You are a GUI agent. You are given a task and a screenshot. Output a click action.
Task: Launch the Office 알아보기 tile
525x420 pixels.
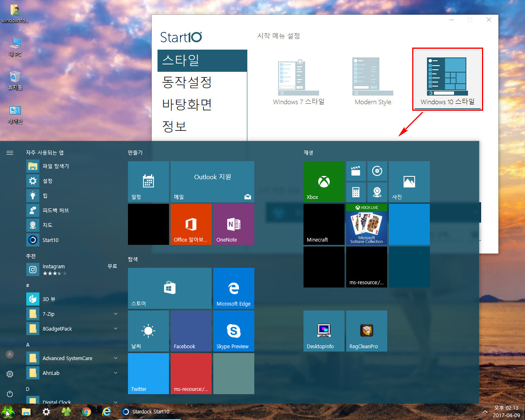pos(191,224)
